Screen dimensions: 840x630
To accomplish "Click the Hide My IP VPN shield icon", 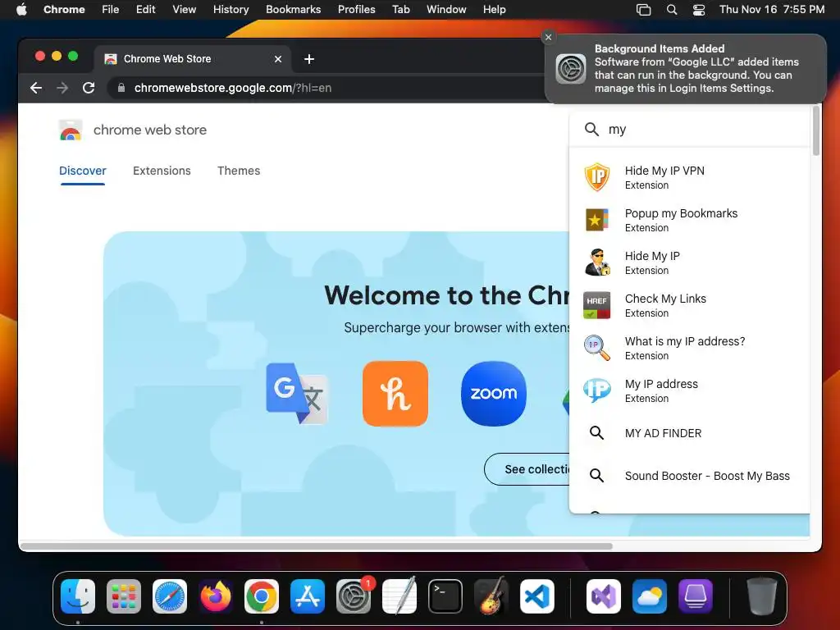I will tap(597, 177).
